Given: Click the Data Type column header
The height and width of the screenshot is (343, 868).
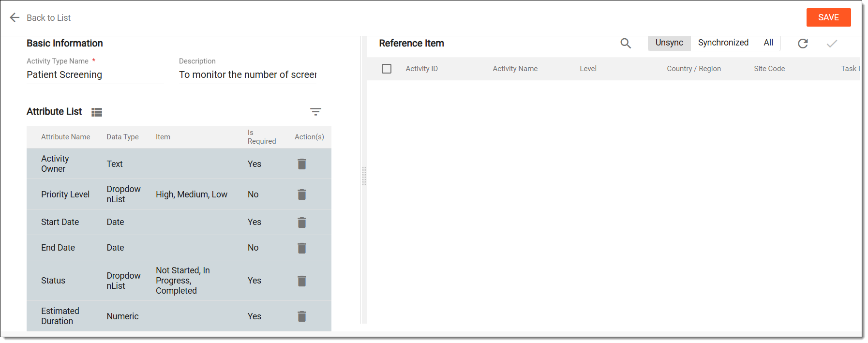Looking at the screenshot, I should (122, 137).
